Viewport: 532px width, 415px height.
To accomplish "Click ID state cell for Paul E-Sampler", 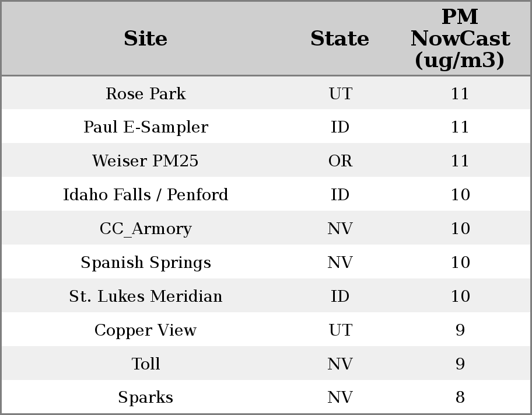I will (340, 127).
